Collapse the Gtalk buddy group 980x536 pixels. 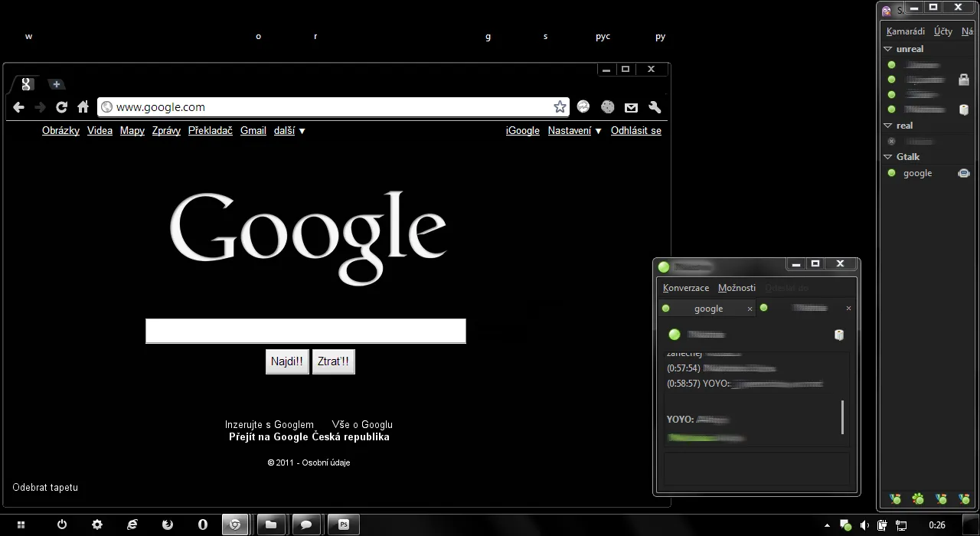pos(888,157)
